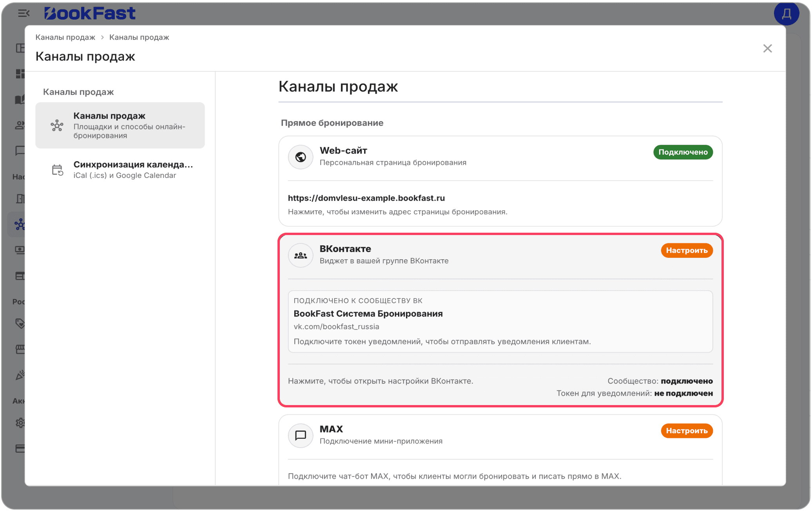Open Синхронизация календарей menu item
The image size is (812, 512).
tap(120, 170)
